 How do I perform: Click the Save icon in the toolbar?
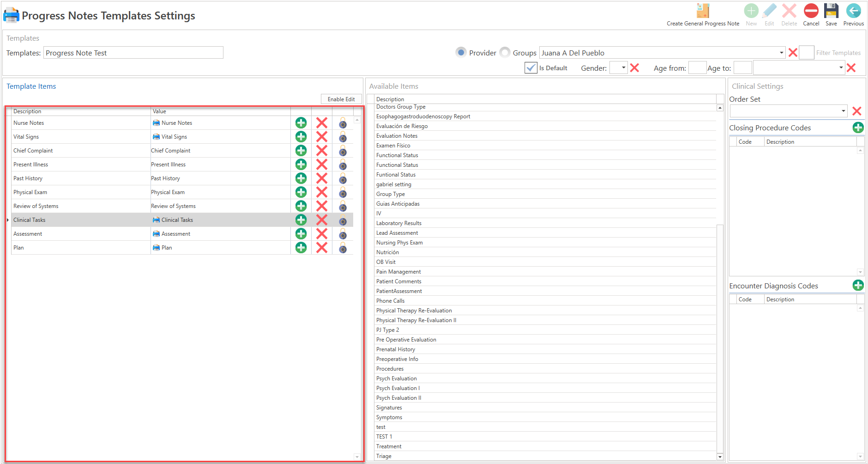click(x=831, y=12)
